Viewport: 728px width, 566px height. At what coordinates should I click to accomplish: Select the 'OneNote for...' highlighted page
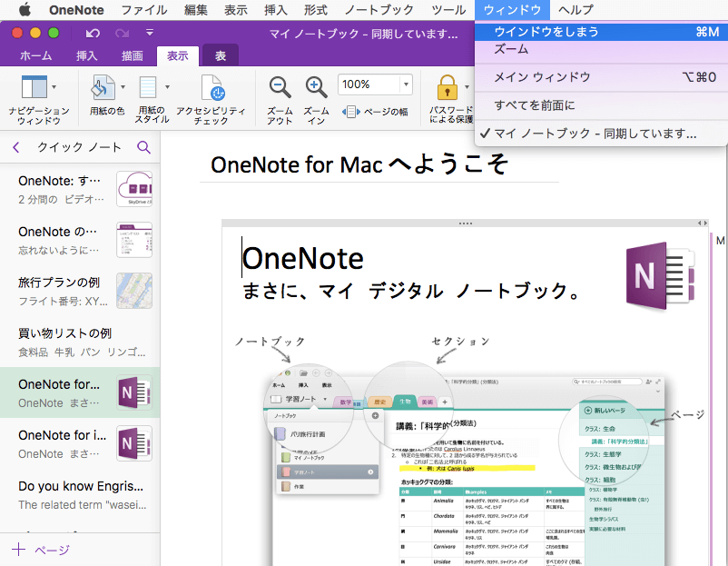[80, 392]
